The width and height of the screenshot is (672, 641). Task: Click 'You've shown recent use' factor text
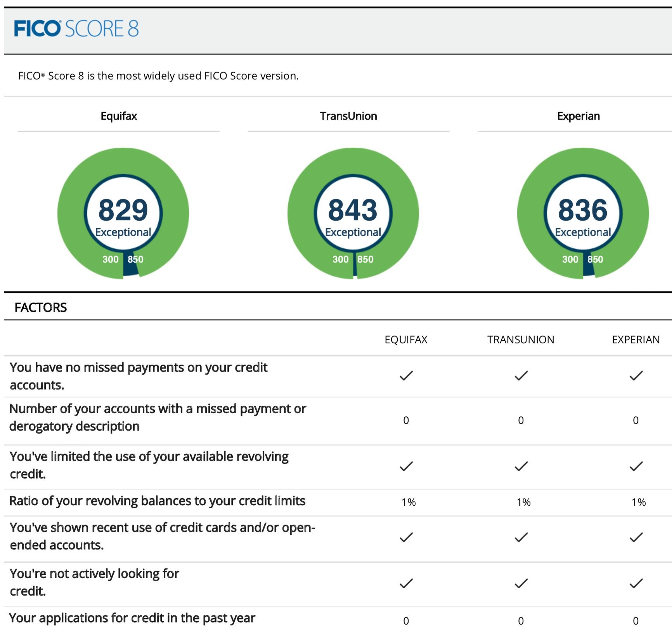(x=162, y=536)
